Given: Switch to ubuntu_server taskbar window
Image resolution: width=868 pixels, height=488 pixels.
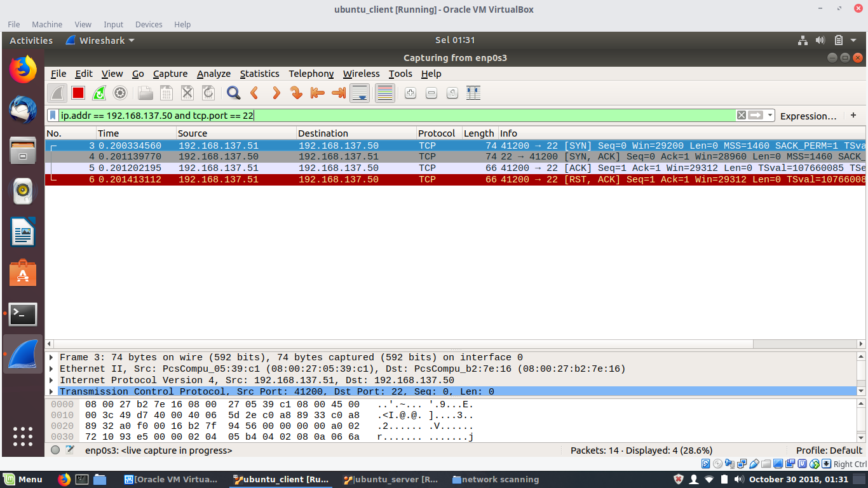Looking at the screenshot, I should (390, 479).
